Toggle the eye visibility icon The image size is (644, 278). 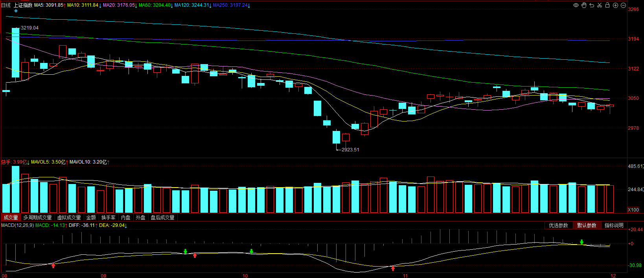pos(576,5)
